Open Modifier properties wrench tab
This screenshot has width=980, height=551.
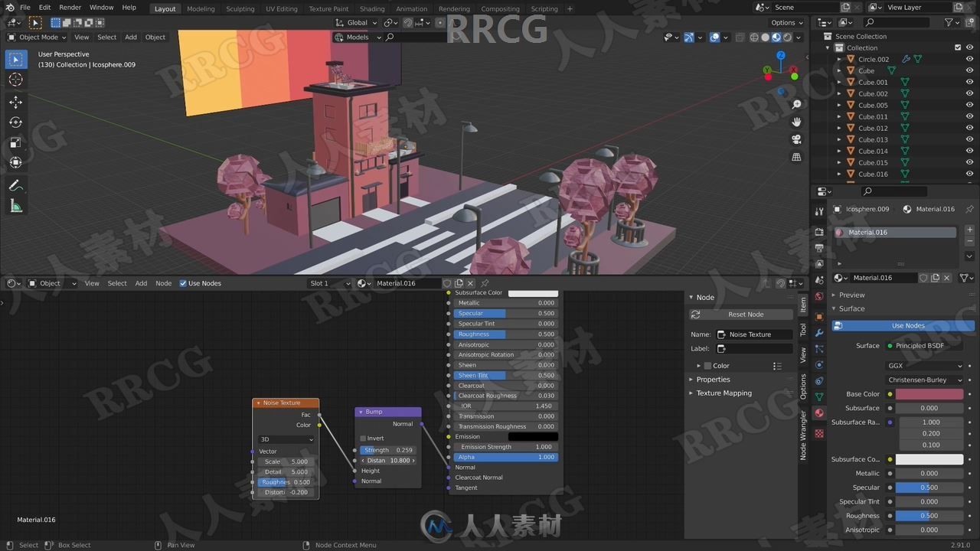pyautogui.click(x=819, y=333)
